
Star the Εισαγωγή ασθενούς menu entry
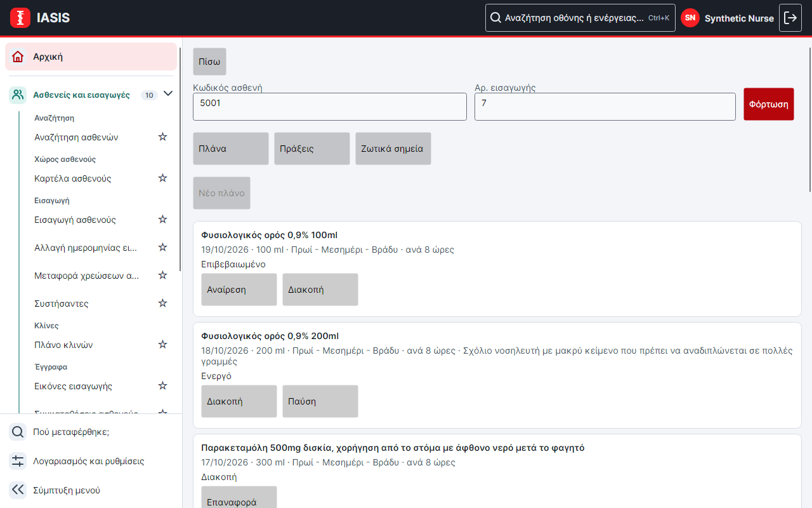tap(162, 220)
